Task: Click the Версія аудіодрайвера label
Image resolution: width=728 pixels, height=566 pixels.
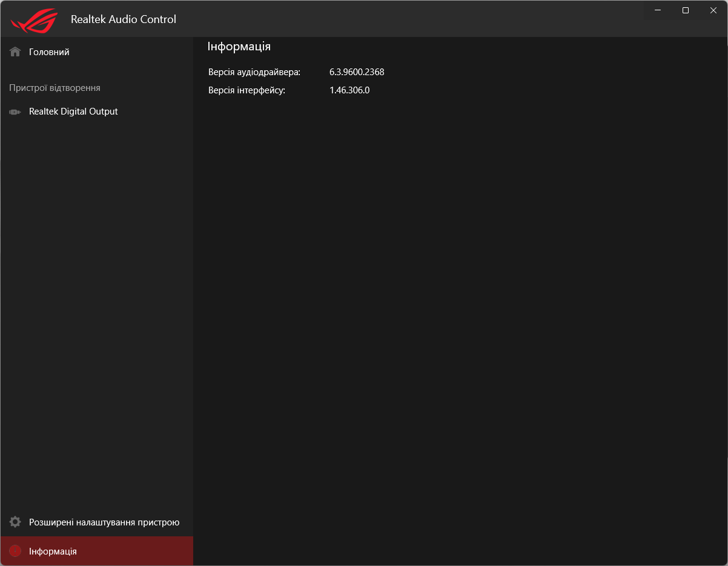Action: [x=254, y=72]
